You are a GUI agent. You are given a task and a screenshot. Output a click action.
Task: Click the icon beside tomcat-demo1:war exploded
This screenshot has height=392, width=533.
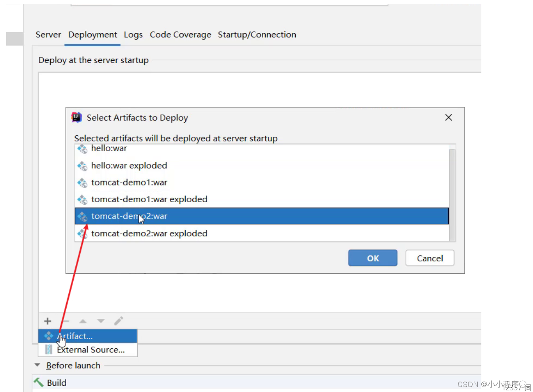82,200
